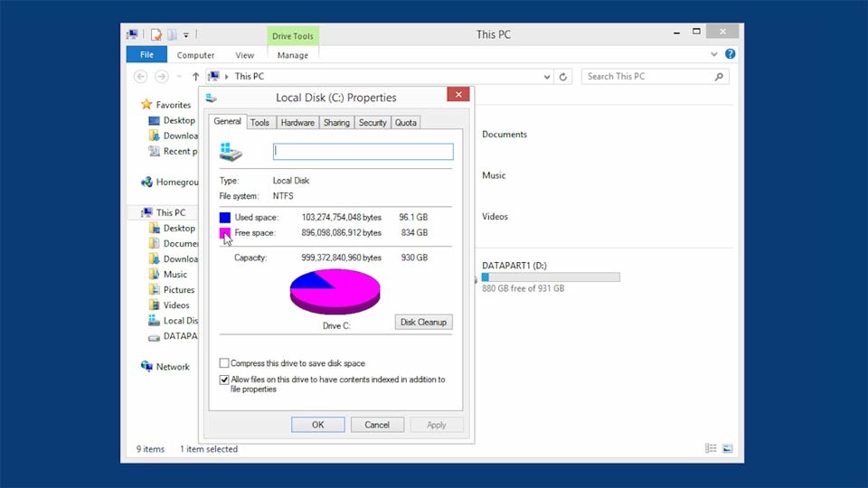Open Downloads under This PC in sidebar
868x488 pixels.
[174, 259]
